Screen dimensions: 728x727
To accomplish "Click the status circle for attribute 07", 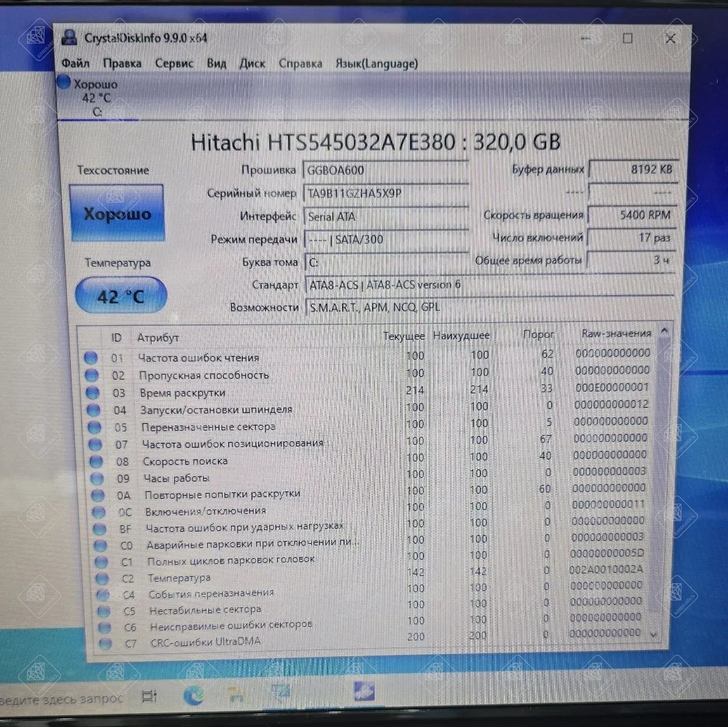I will pyautogui.click(x=96, y=444).
